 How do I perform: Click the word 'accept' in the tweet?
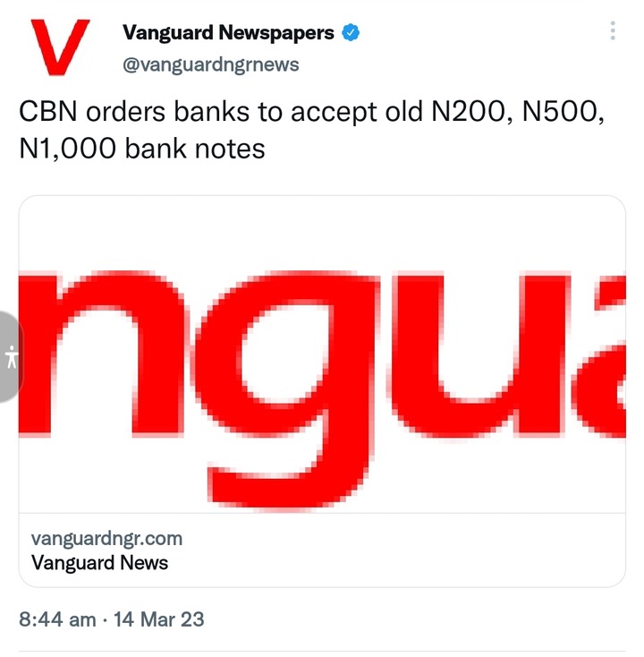tap(334, 112)
